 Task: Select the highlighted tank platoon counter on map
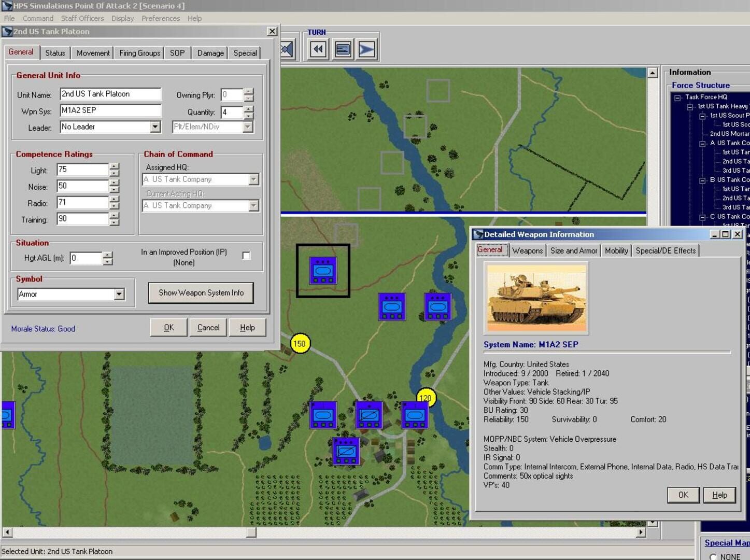pyautogui.click(x=322, y=270)
